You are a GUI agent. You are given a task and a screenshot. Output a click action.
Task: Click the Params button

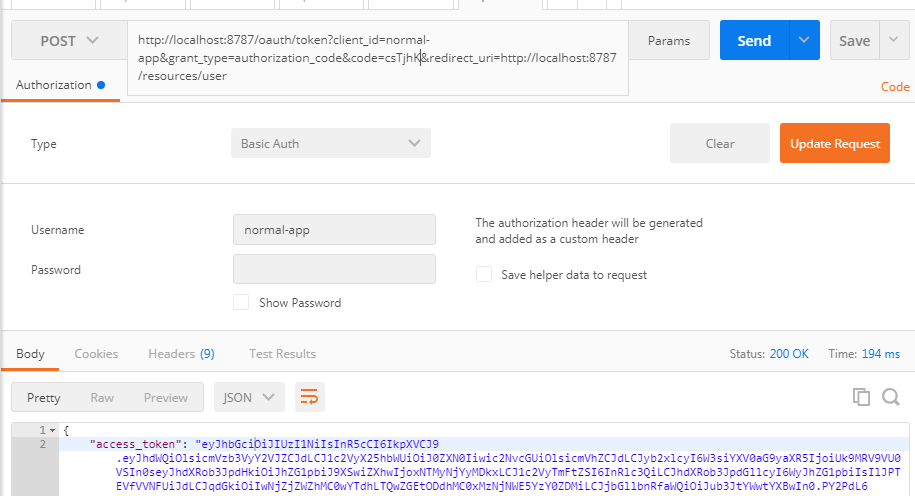(x=669, y=40)
